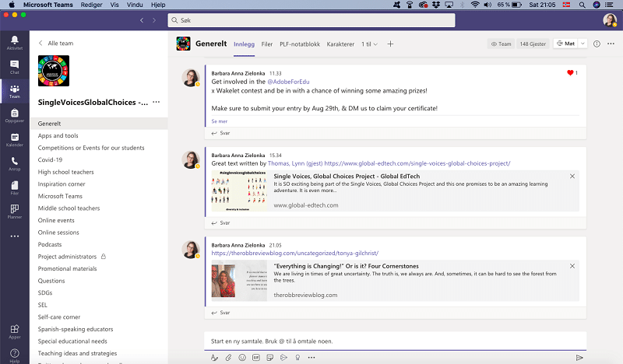This screenshot has height=364, width=623.
Task: Expand 'Se mer' on the first post
Action: pyautogui.click(x=220, y=121)
